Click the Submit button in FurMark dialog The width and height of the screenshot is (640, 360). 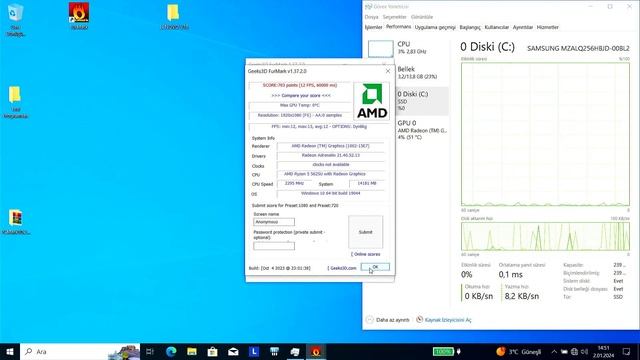pyautogui.click(x=365, y=232)
